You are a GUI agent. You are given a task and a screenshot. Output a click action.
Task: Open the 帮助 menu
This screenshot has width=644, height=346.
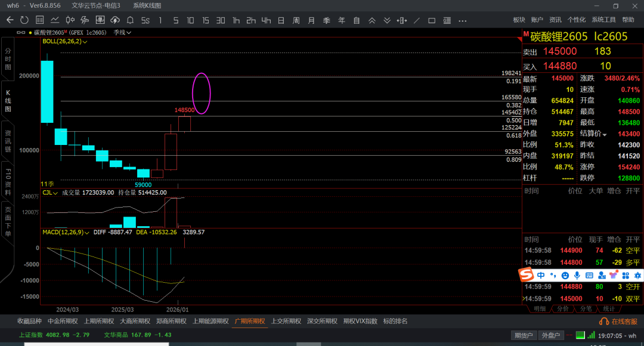point(628,20)
